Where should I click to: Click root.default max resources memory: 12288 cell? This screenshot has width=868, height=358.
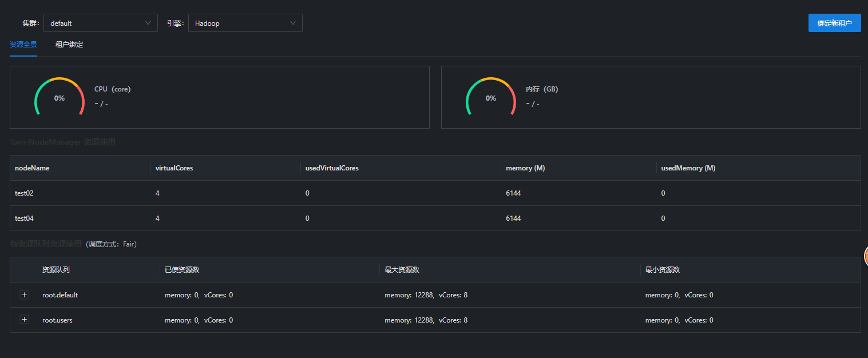pyautogui.click(x=426, y=295)
